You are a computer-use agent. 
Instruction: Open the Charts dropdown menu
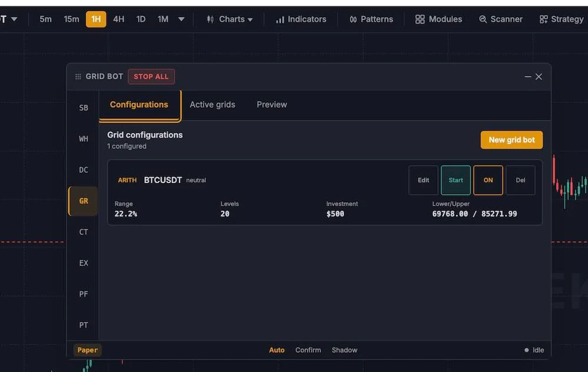tap(230, 19)
